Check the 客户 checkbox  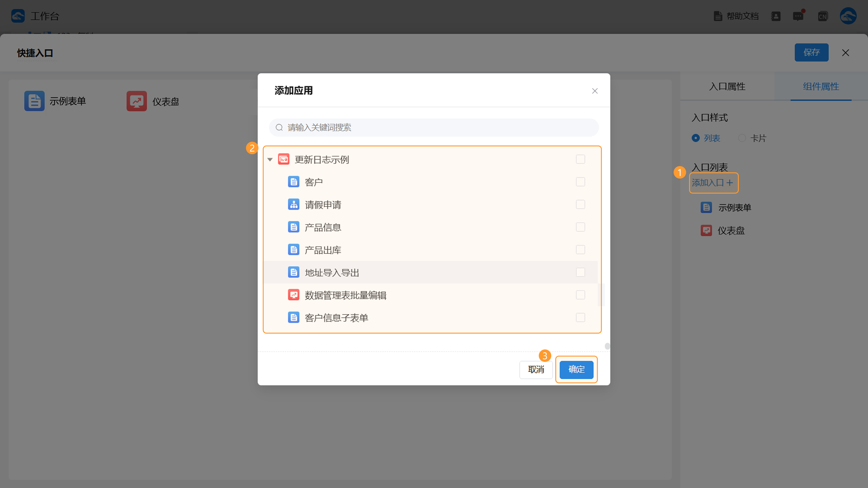pyautogui.click(x=580, y=182)
